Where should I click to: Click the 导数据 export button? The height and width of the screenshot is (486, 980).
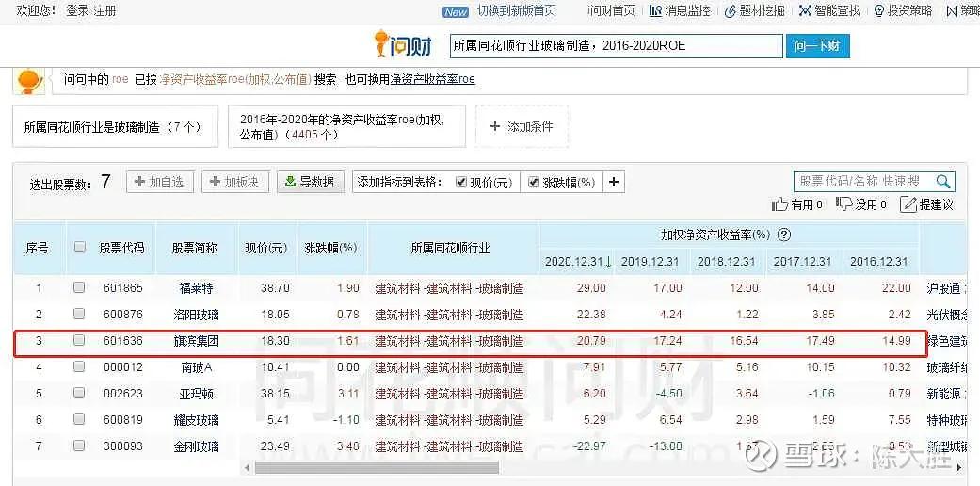(311, 182)
